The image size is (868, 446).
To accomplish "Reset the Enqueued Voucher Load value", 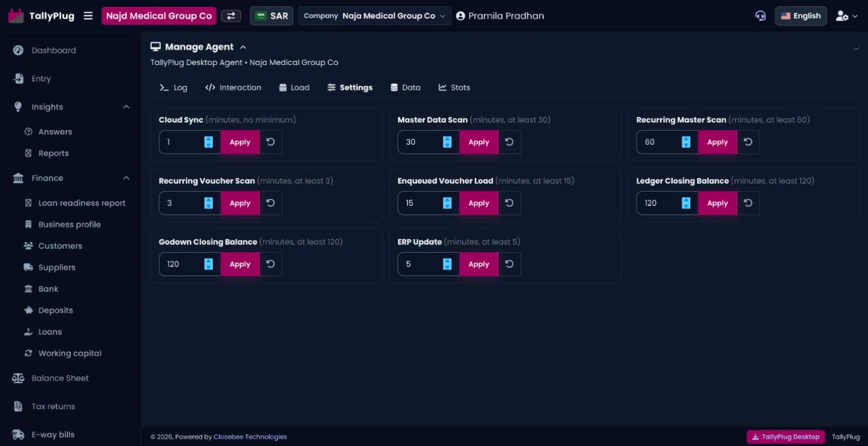I will pyautogui.click(x=509, y=203).
